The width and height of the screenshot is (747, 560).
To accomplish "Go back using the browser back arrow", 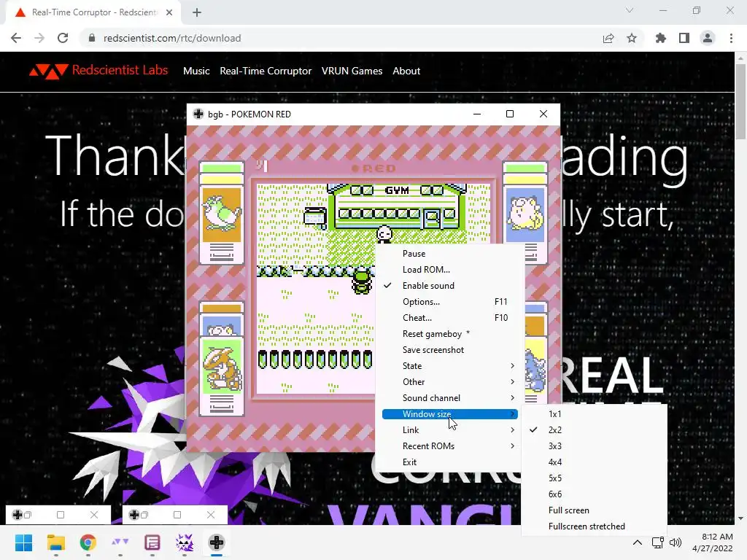I will (16, 38).
